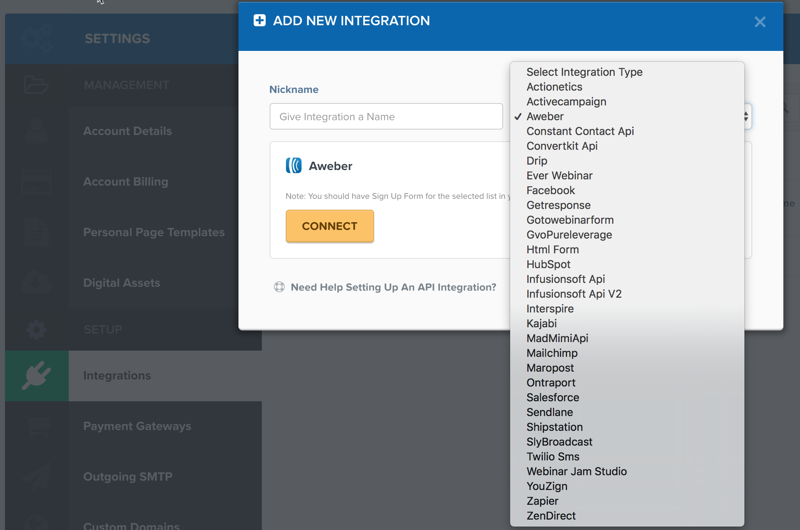Click the Payment Gateways cart icon
This screenshot has height=530, width=800.
tap(38, 426)
